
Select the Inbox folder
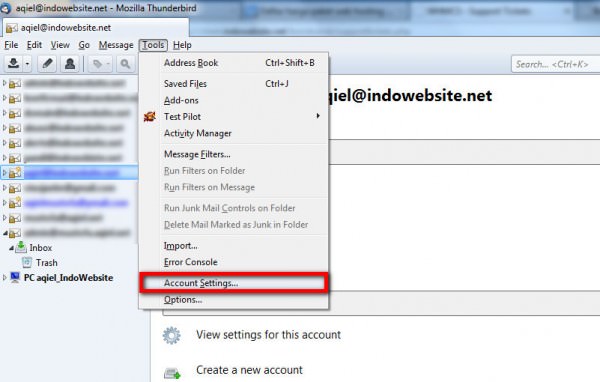point(41,248)
